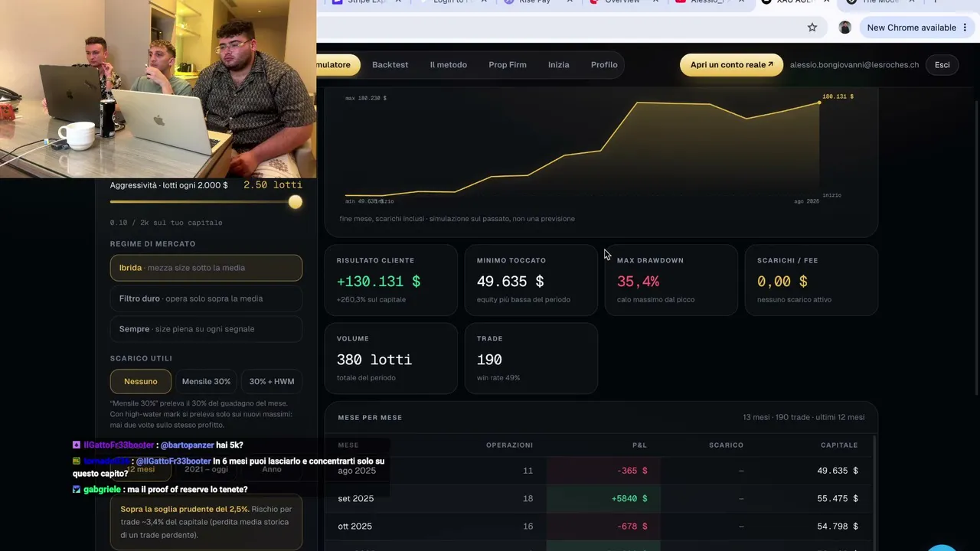Viewport: 980px width, 551px height.
Task: Click the alessio.bongiovanni@lesroches.ch account email
Action: pos(854,65)
